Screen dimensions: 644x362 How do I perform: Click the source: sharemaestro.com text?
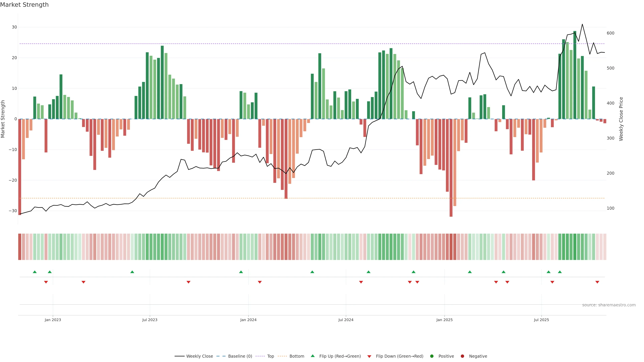609,305
